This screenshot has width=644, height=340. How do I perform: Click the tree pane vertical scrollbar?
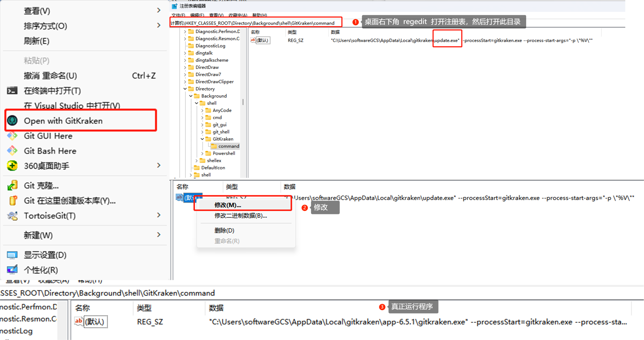tap(243, 102)
